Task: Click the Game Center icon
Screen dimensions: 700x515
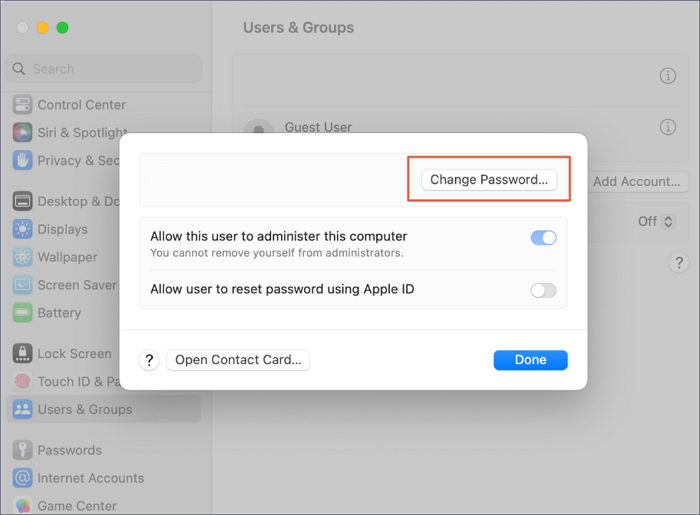Action: pos(22,505)
